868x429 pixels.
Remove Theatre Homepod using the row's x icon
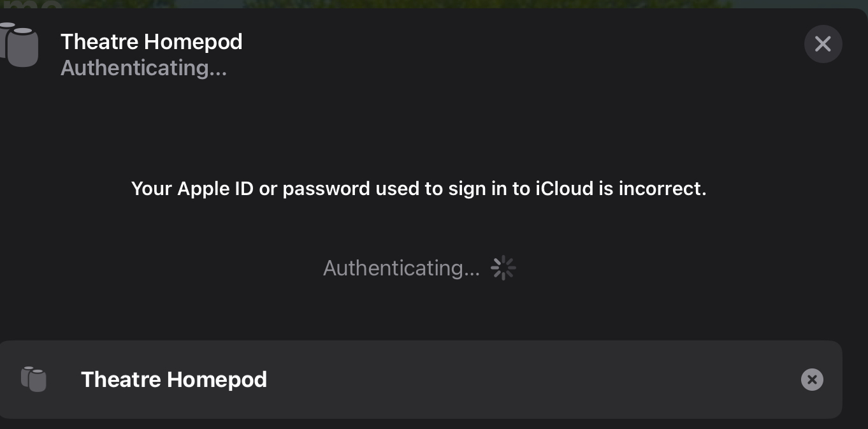coord(812,380)
